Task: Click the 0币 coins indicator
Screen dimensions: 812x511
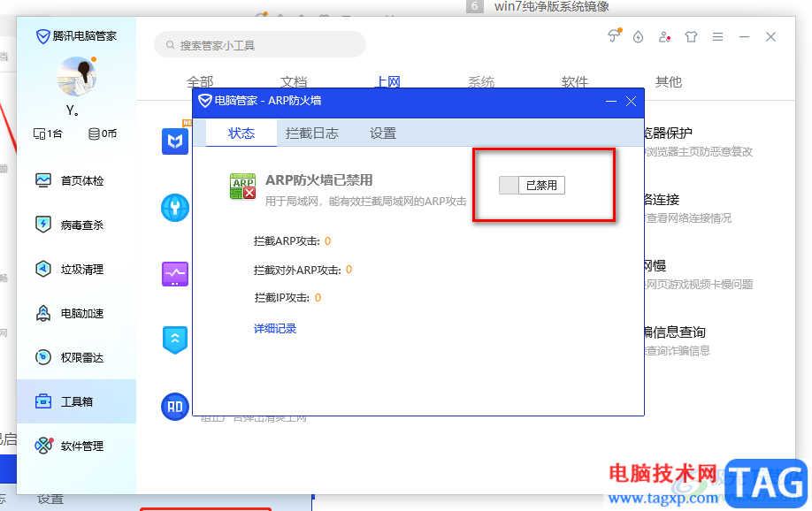Action: click(103, 133)
